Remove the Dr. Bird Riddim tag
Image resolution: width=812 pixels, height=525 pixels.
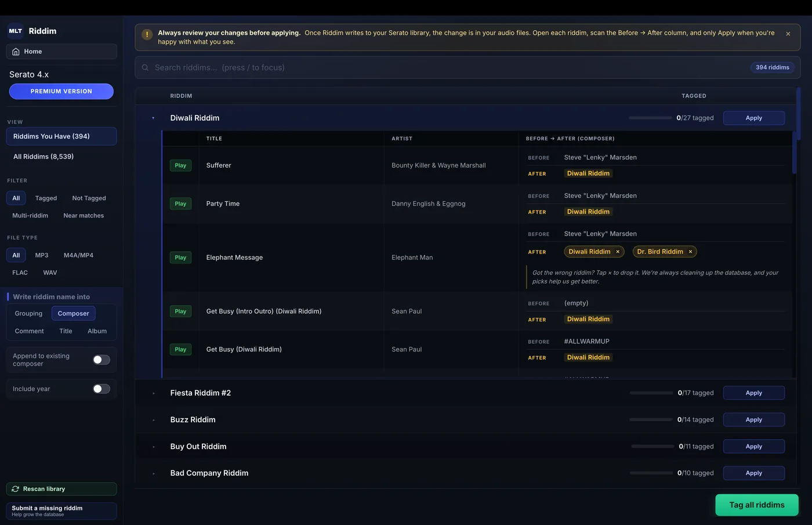(690, 252)
